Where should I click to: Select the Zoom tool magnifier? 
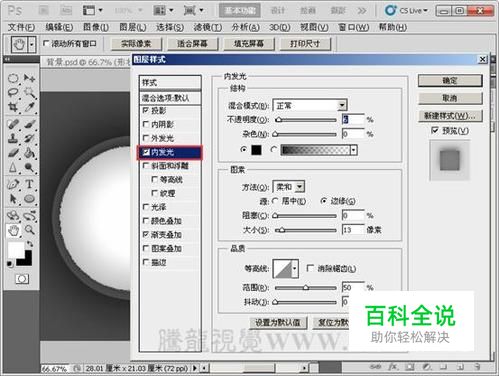pyautogui.click(x=30, y=230)
